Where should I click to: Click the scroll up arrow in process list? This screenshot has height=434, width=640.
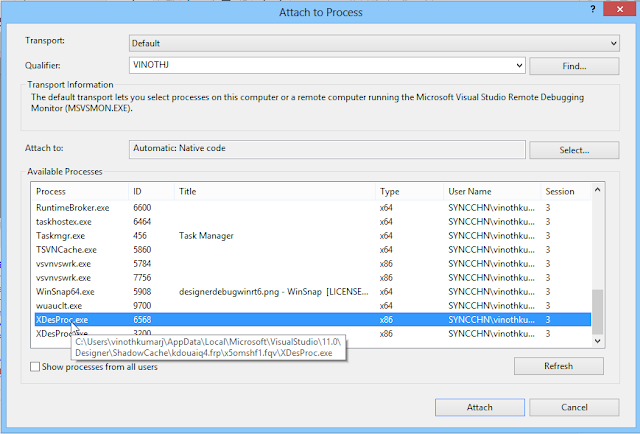(598, 190)
